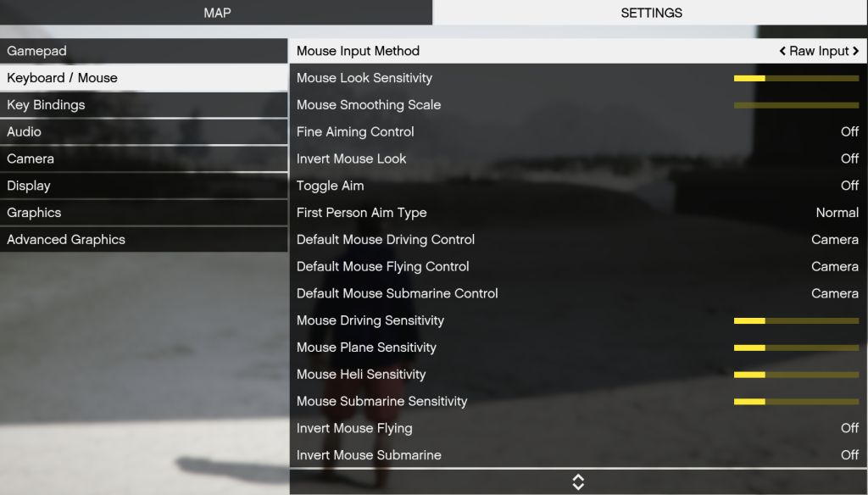Change Default Mouse Driving Control Camera value
Screen dimensions: 868x495
[834, 240]
